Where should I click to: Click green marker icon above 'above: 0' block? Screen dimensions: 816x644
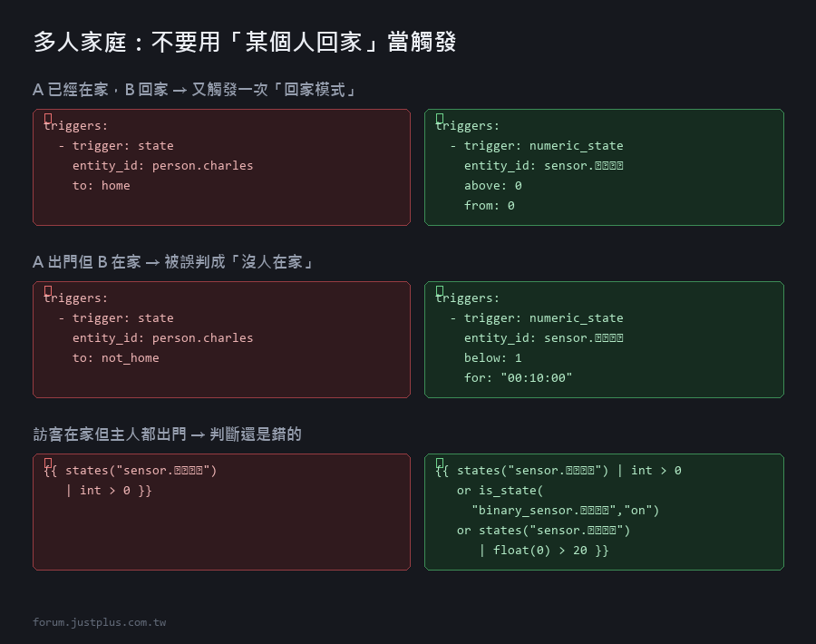[x=439, y=118]
